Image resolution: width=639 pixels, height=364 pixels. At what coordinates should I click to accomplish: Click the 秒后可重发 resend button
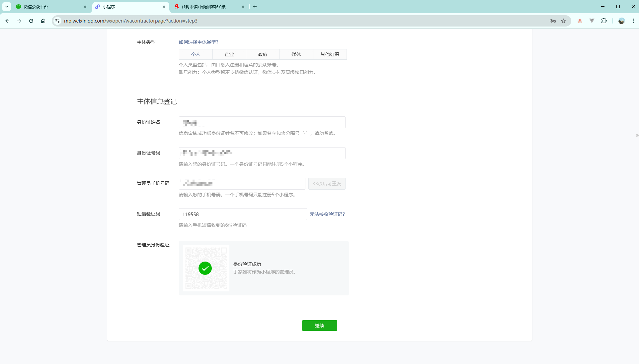(327, 184)
